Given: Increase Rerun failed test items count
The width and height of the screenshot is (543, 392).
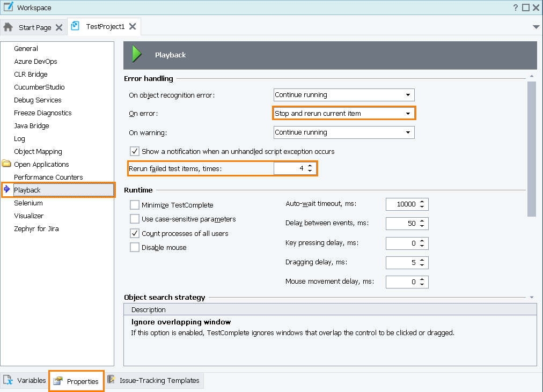Looking at the screenshot, I should coord(310,166).
